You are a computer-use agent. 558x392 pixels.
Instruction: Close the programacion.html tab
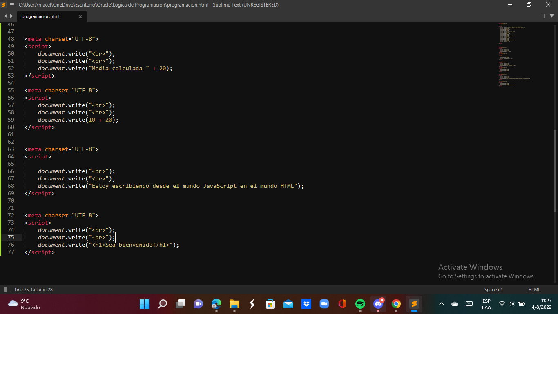tap(80, 17)
